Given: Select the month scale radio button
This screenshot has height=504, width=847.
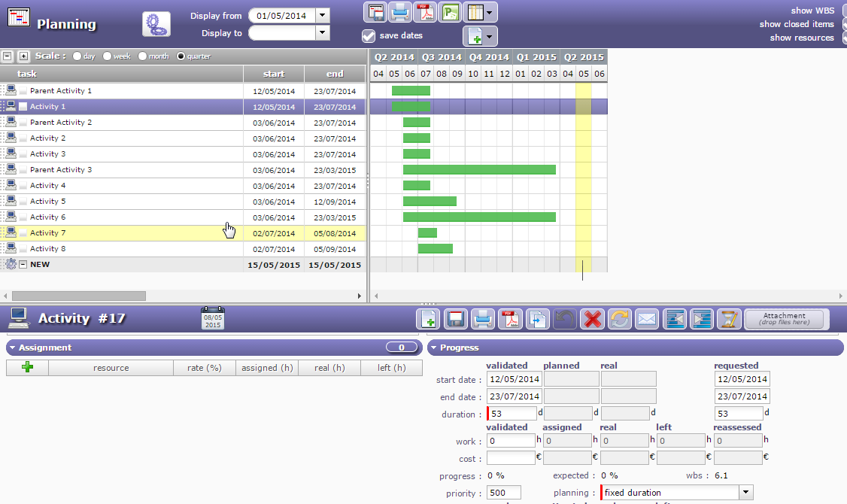Looking at the screenshot, I should point(142,56).
